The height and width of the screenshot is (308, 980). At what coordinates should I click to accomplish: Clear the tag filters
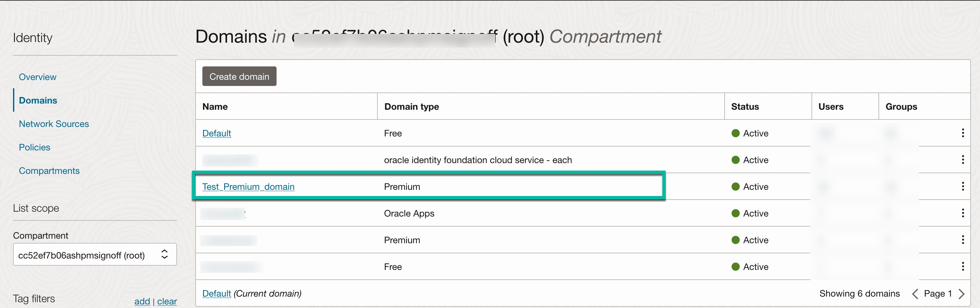(x=167, y=301)
